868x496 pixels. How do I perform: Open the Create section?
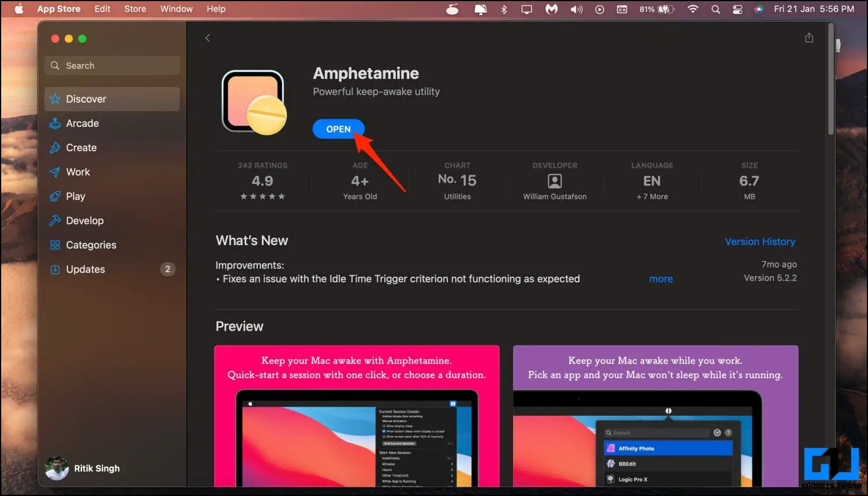tap(112, 148)
